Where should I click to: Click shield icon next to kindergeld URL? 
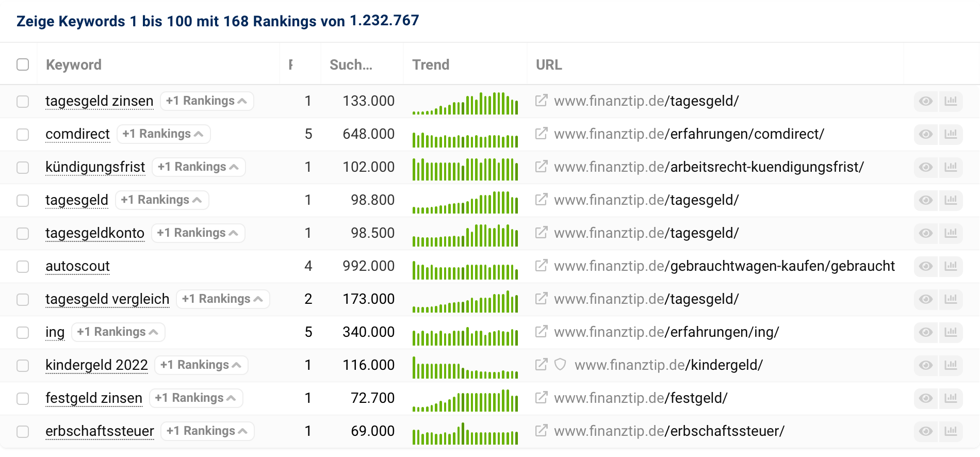tap(560, 365)
